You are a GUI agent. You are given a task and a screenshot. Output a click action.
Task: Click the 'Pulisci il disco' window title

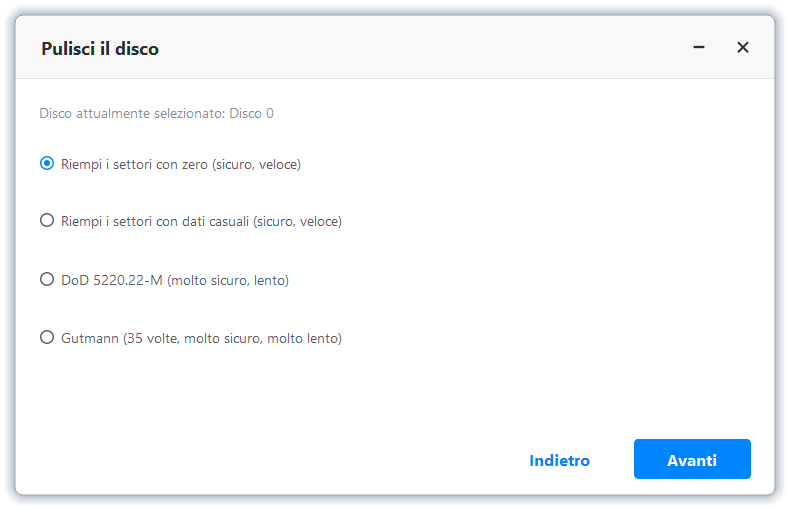click(100, 48)
